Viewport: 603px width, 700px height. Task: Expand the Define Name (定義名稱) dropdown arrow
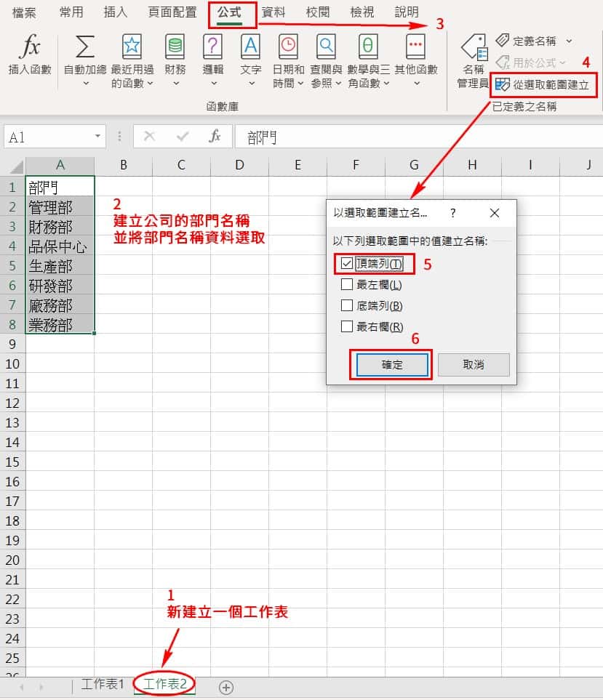[x=569, y=41]
